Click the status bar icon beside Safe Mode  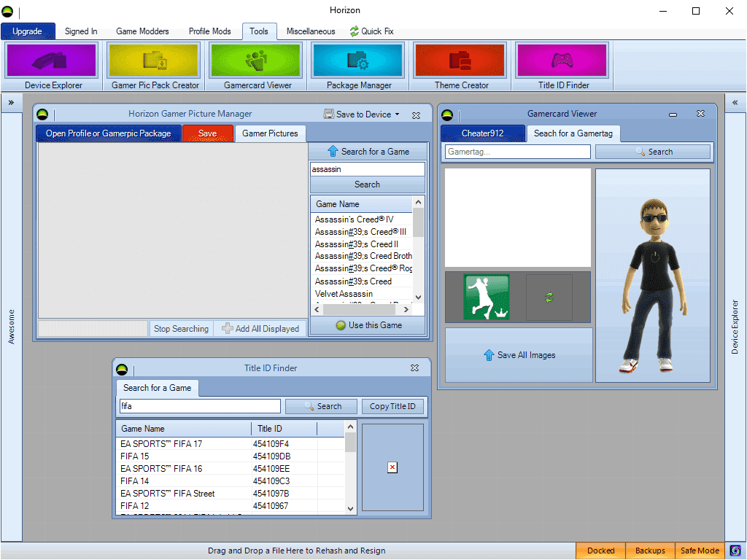[x=735, y=551]
